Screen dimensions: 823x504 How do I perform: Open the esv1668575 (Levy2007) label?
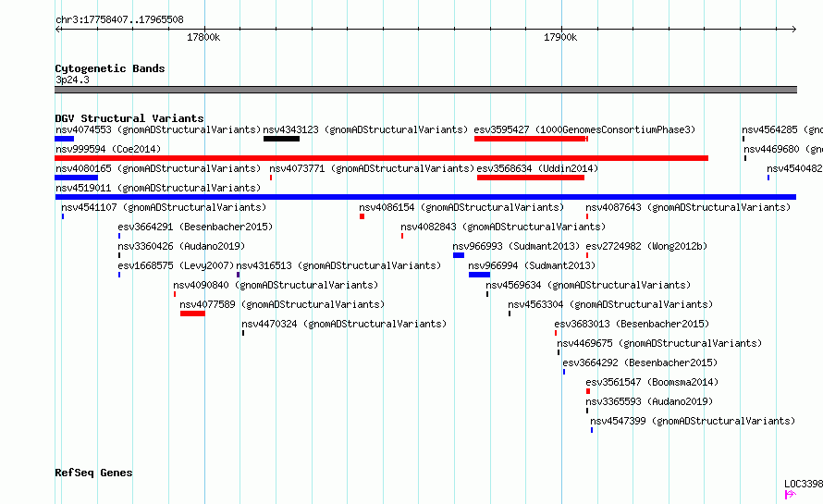pos(176,265)
